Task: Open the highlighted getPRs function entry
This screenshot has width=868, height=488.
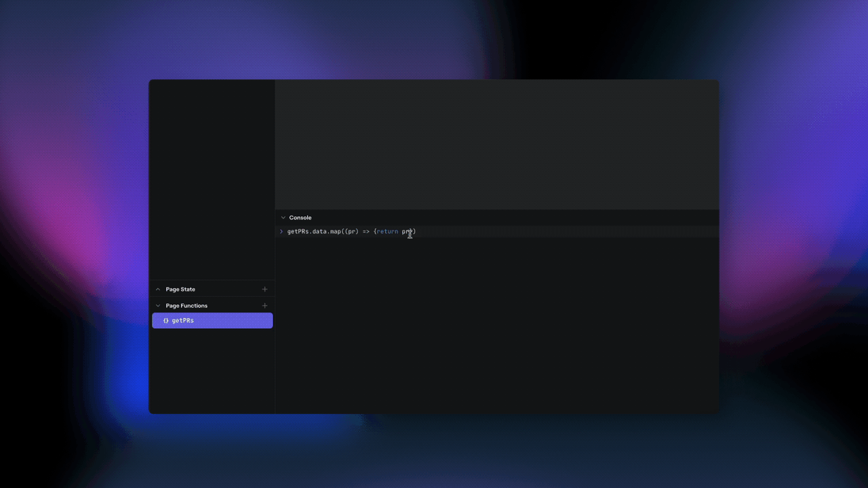Action: click(x=212, y=320)
